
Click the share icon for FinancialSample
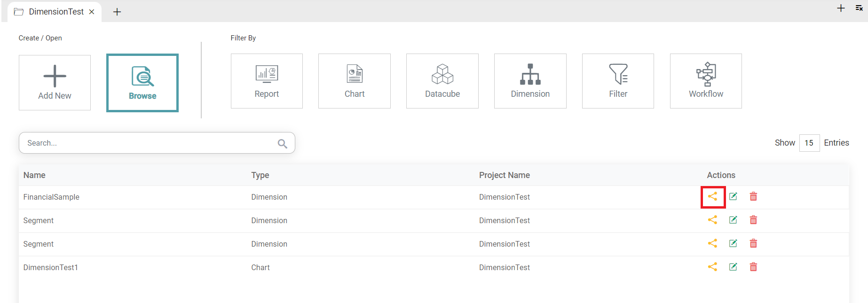[712, 196]
